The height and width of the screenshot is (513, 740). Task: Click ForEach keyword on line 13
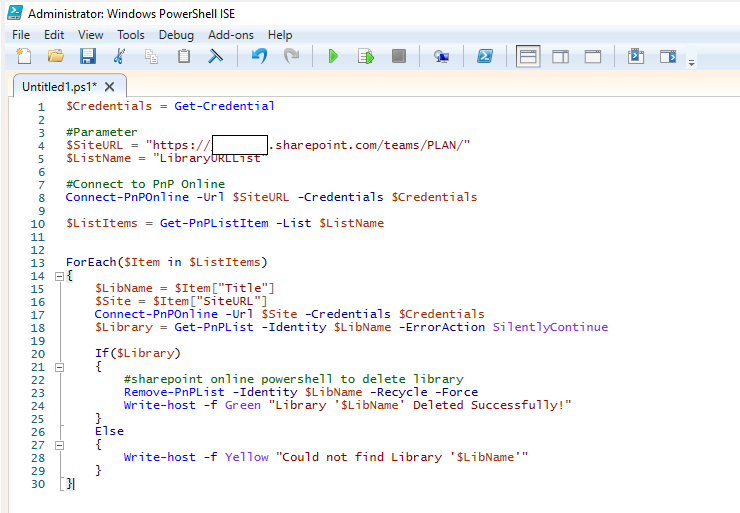[91, 262]
